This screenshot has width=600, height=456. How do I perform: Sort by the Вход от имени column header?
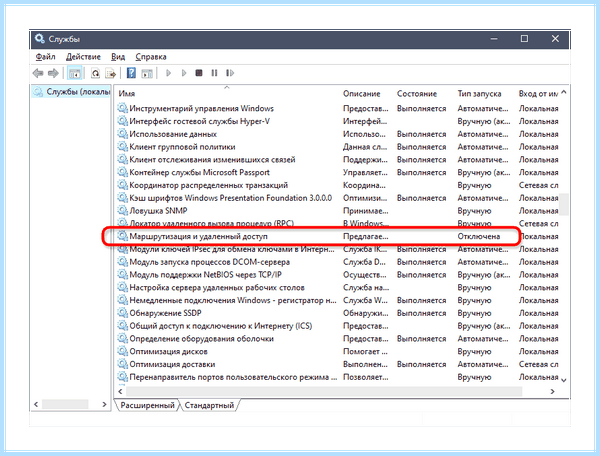coord(538,93)
